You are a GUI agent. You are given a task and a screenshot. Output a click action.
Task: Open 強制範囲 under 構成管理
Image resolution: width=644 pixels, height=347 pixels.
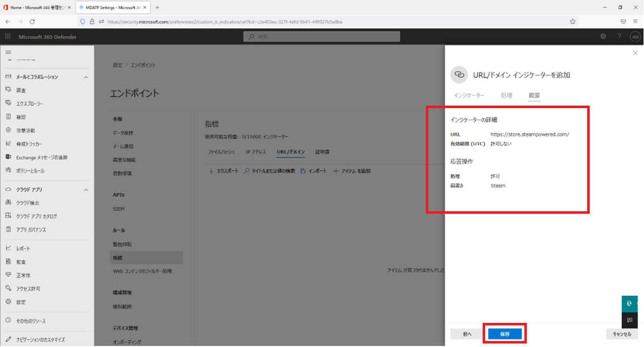tap(122, 306)
